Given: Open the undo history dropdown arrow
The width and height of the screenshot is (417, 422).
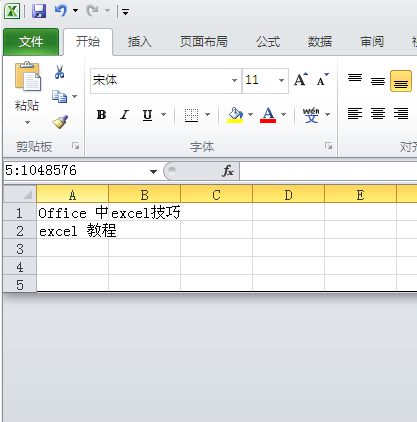Looking at the screenshot, I should 76,11.
